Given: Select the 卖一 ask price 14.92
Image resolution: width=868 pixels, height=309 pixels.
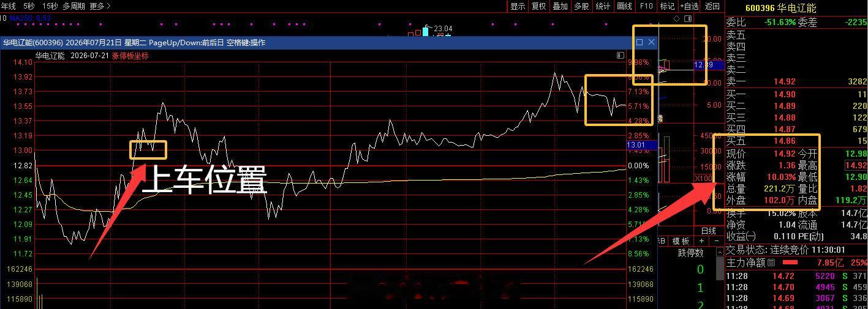Looking at the screenshot, I should (784, 81).
